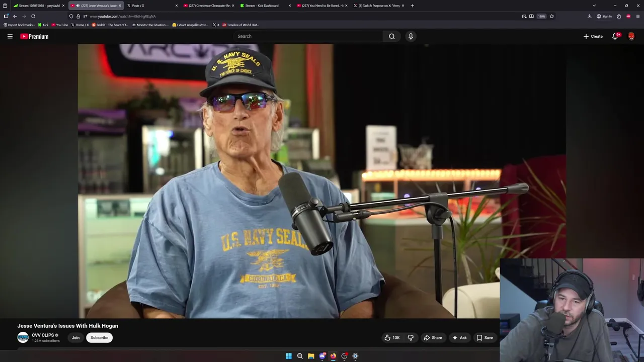This screenshot has width=644, height=362.
Task: Click inside the YouTube search field
Action: (308, 36)
